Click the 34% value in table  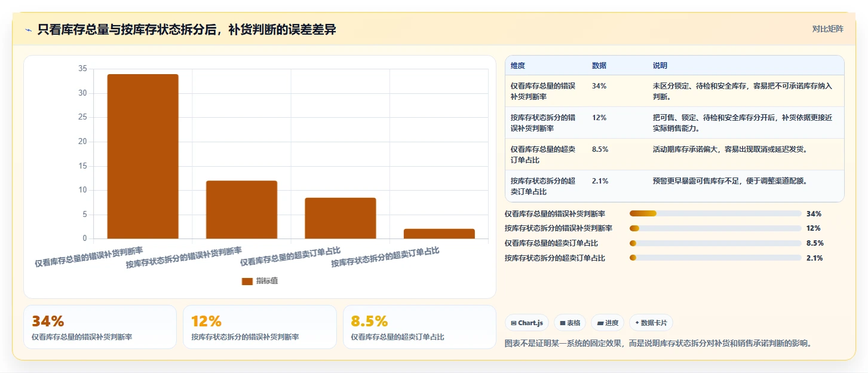tap(599, 86)
